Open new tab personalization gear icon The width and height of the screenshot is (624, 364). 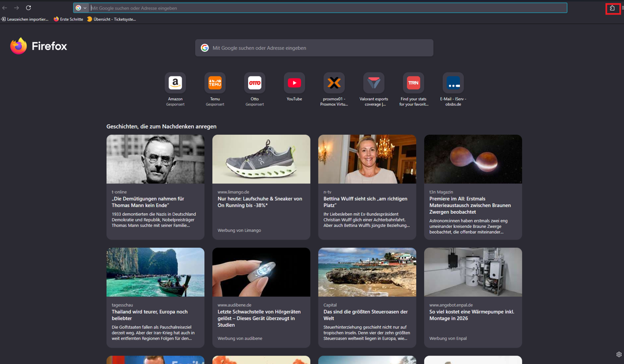(x=618, y=354)
